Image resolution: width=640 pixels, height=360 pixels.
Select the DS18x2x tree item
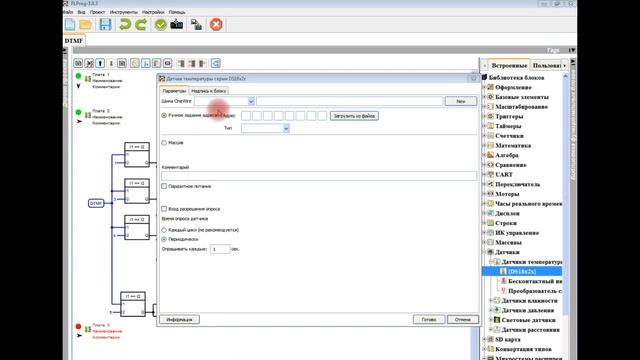tap(522, 271)
